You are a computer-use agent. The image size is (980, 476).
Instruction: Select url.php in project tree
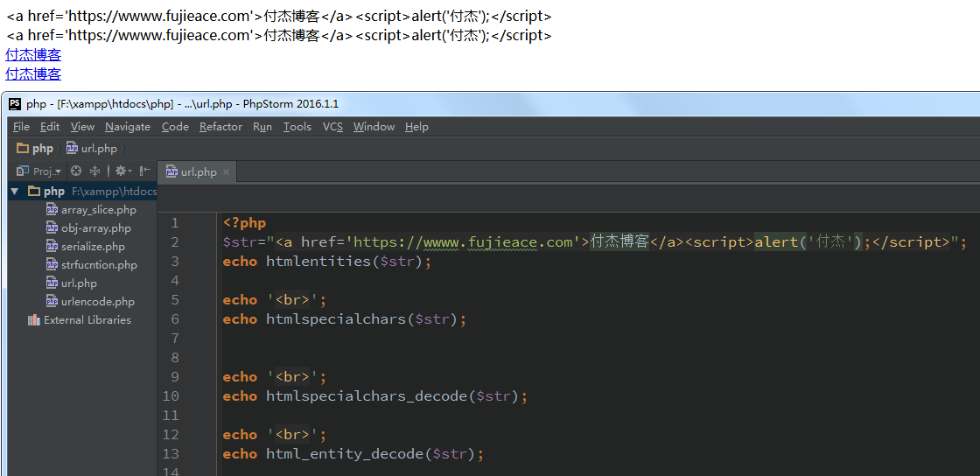point(79,283)
